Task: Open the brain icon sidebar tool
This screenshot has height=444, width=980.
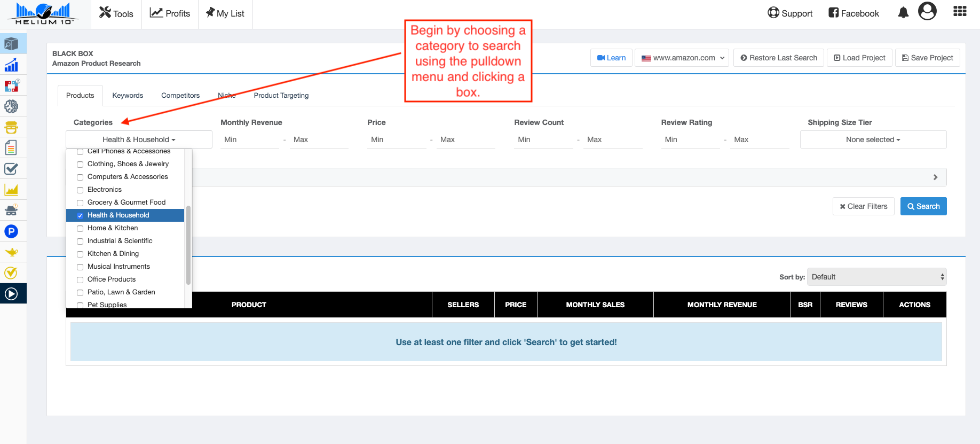Action: [11, 106]
